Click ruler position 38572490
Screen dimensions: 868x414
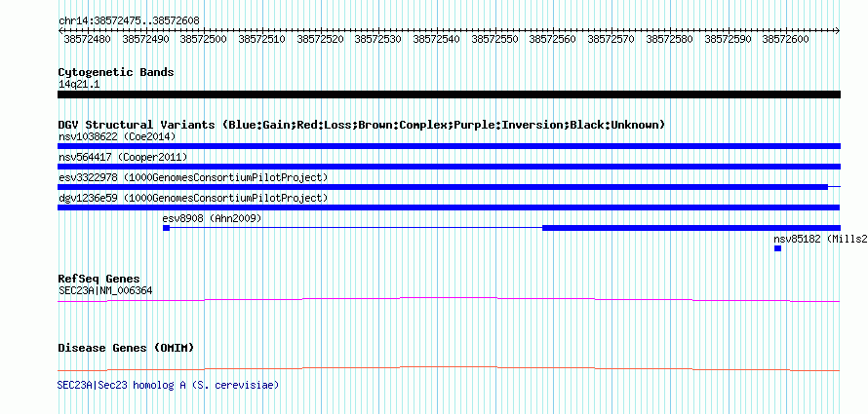[145, 39]
